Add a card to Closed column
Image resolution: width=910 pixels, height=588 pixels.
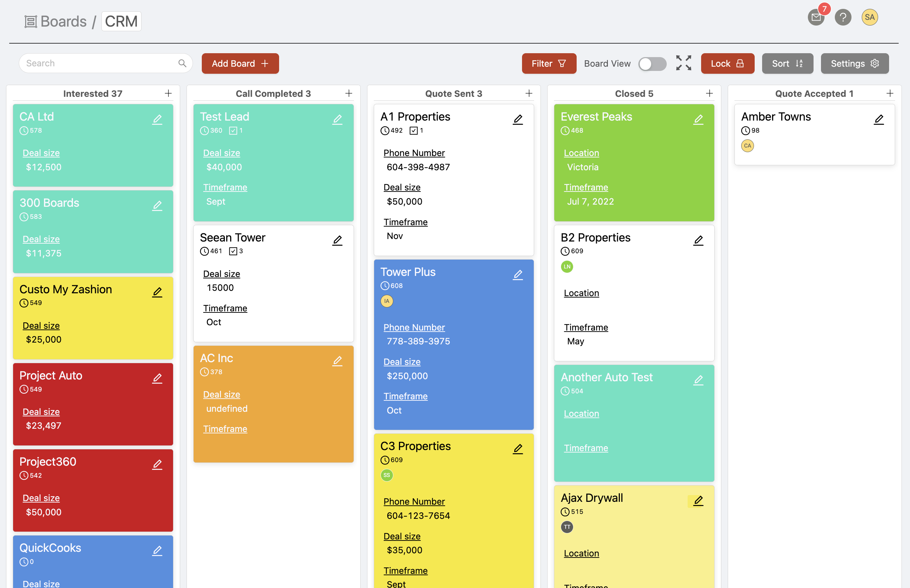(x=709, y=93)
